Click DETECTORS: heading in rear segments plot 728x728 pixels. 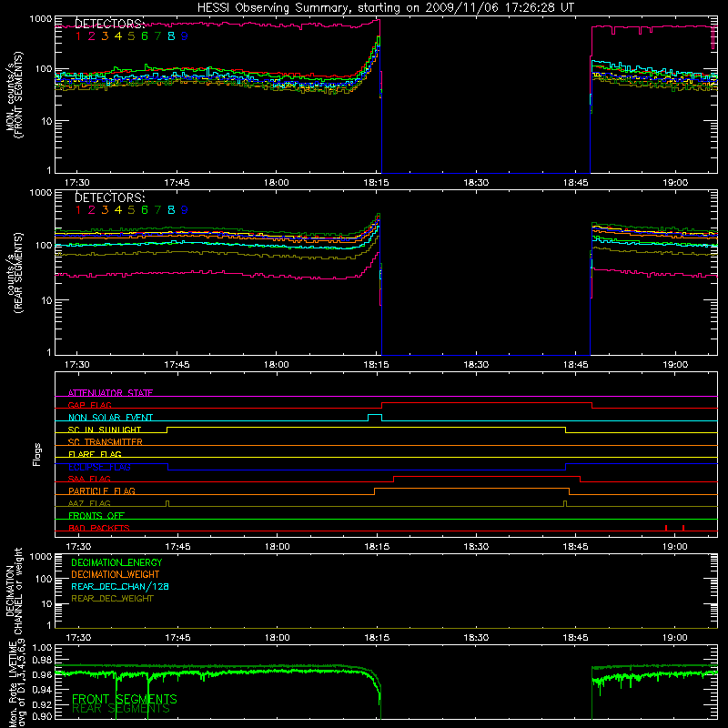[110, 197]
